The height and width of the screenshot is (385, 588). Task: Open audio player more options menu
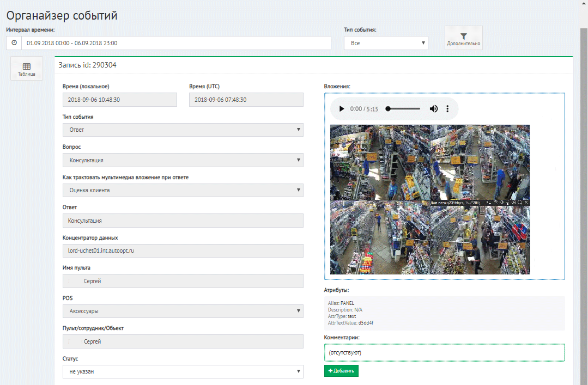tap(447, 109)
